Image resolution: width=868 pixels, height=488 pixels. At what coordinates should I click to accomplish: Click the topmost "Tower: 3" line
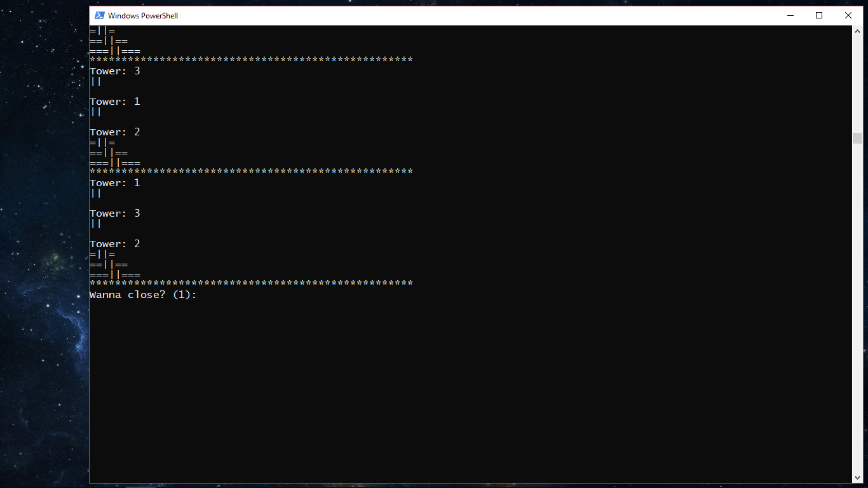(115, 71)
